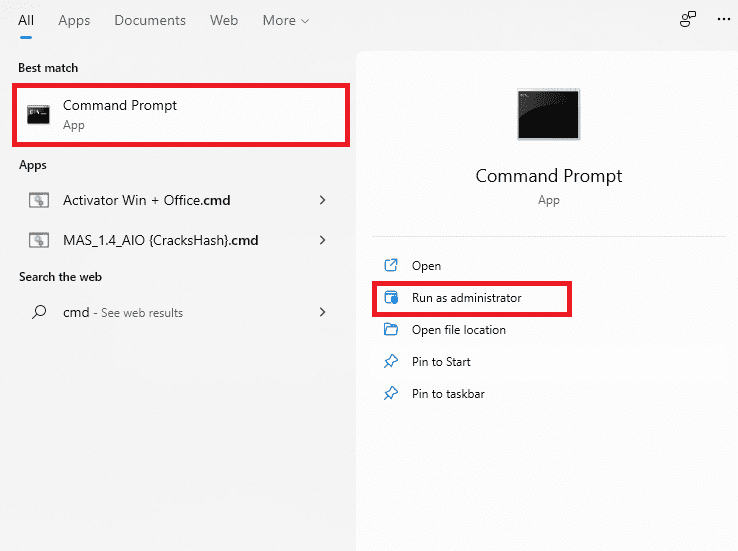738x551 pixels.
Task: Click the Open action for Command Prompt
Action: pyautogui.click(x=426, y=266)
